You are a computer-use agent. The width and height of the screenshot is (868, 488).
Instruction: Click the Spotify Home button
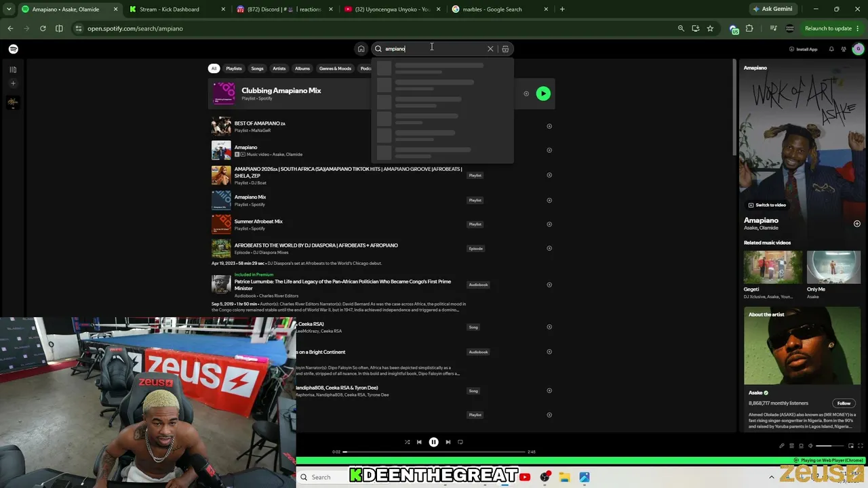point(361,49)
